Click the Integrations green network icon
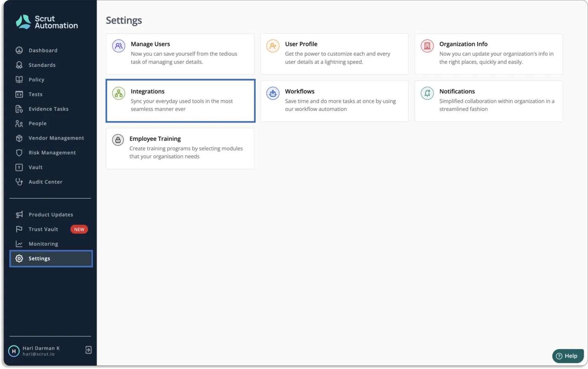This screenshot has width=588, height=369. (119, 93)
